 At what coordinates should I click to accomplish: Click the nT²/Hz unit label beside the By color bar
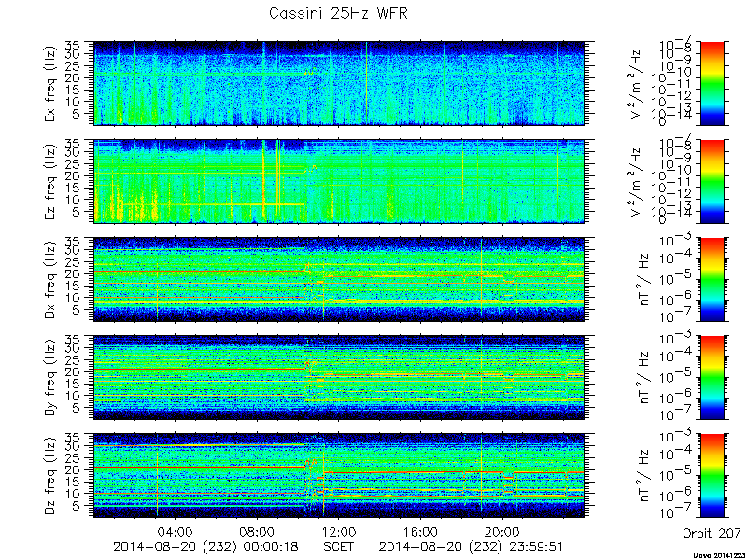(x=645, y=378)
